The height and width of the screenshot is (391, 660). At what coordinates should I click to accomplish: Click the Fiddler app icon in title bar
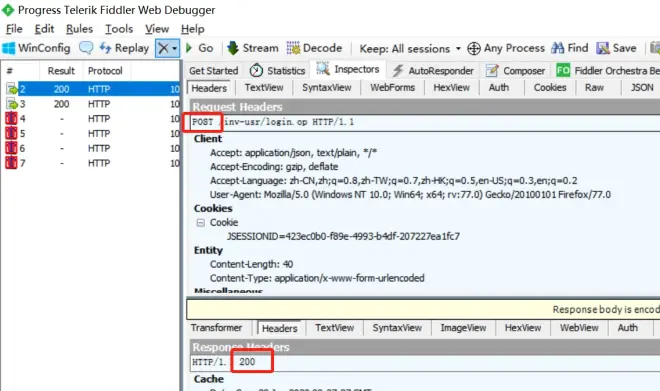8,10
